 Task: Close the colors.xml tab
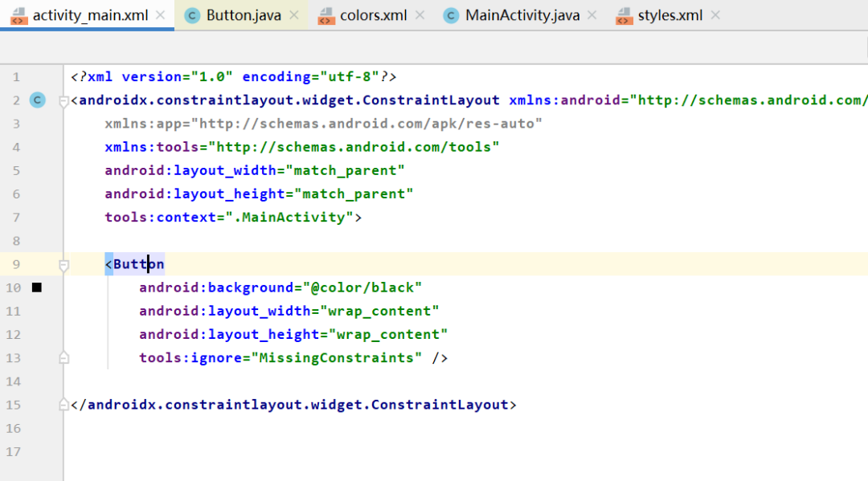(420, 15)
